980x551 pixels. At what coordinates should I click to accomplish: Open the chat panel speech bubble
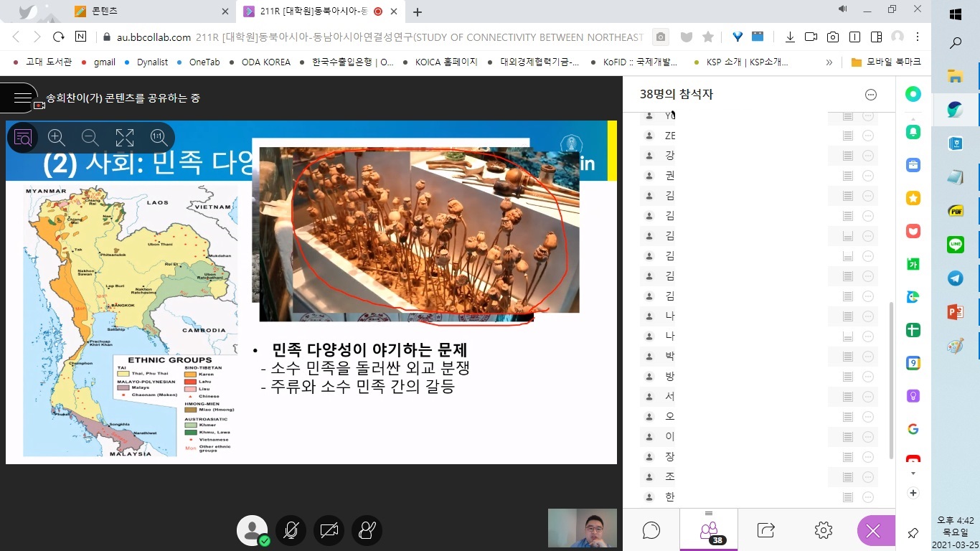click(651, 530)
